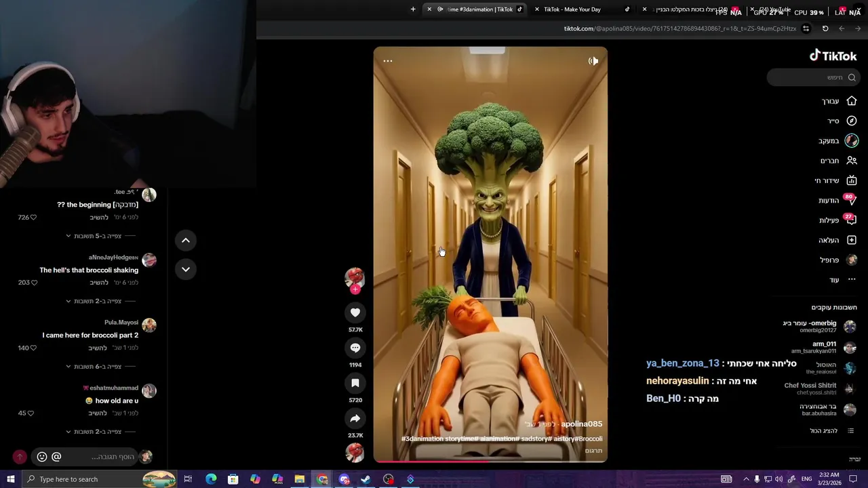Open the Explore compass icon (סייר)
868x488 pixels.
pyautogui.click(x=852, y=121)
